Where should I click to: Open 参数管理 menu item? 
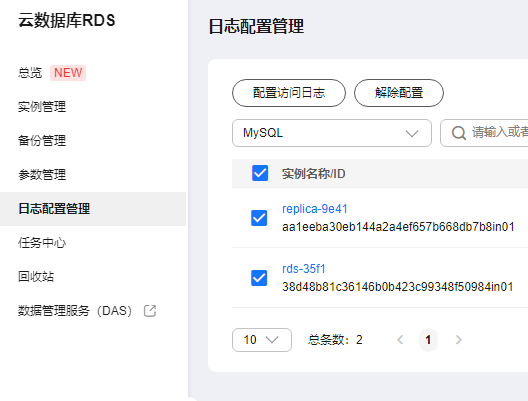click(x=42, y=174)
